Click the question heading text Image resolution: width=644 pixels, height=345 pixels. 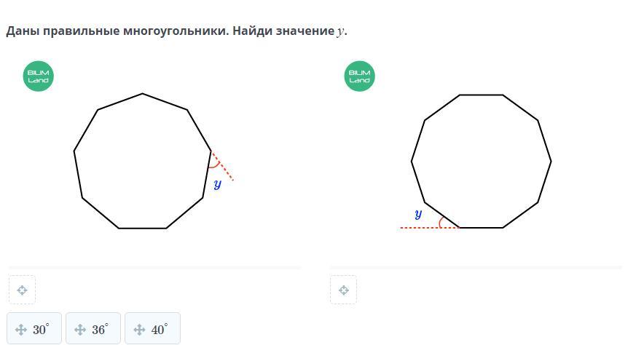tap(170, 32)
